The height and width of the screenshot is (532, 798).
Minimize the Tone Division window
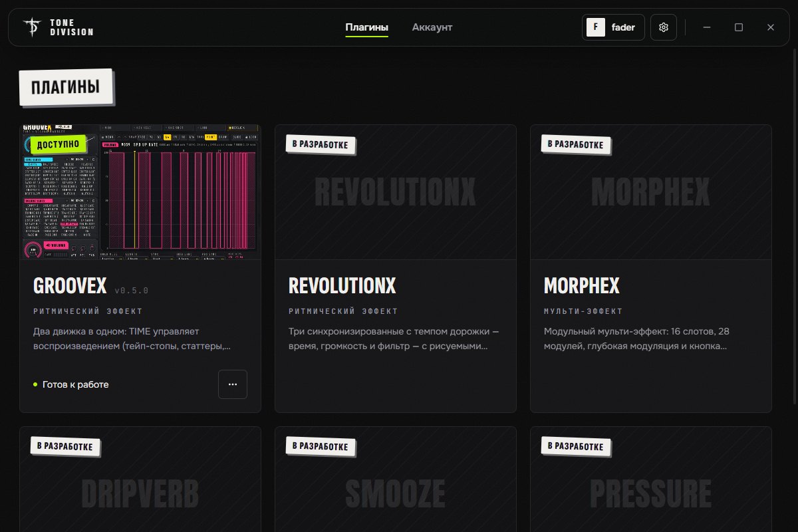tap(707, 27)
